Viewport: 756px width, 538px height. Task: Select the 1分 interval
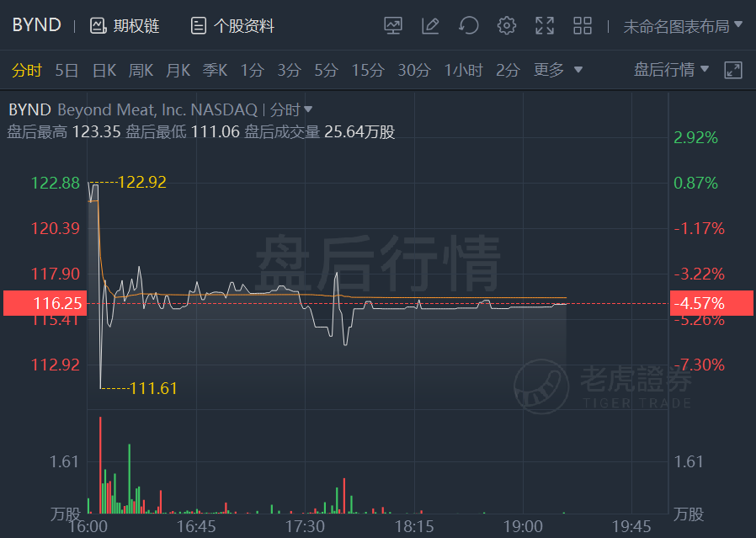[253, 71]
